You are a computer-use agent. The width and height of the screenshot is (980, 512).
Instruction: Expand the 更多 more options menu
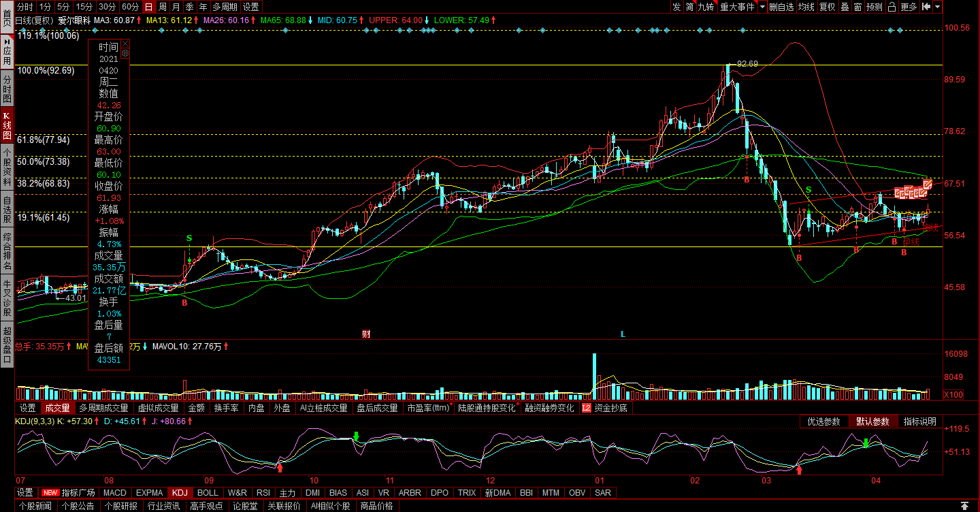[909, 7]
